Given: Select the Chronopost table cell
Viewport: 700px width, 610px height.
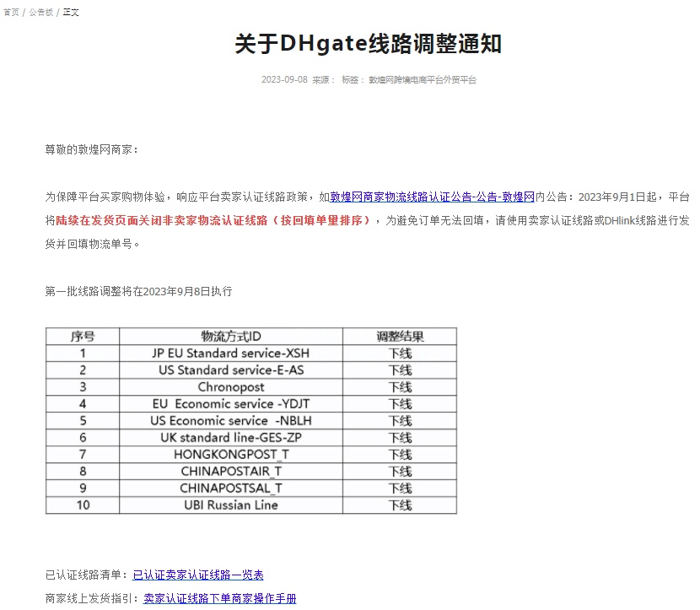Looking at the screenshot, I should (231, 387).
